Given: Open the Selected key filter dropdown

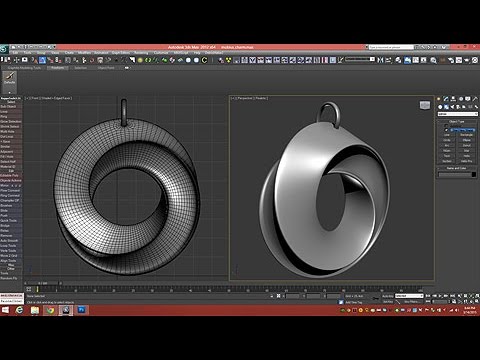Looking at the screenshot, I should [409, 296].
